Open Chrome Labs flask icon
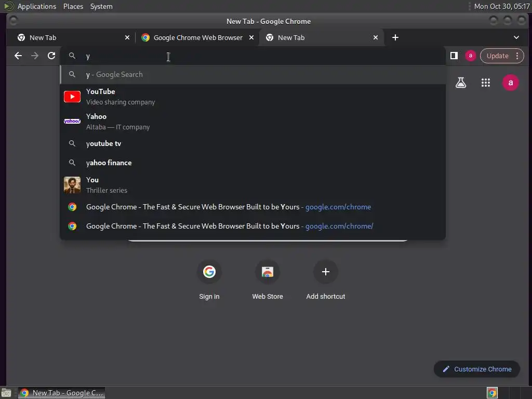The image size is (532, 399). [461, 83]
